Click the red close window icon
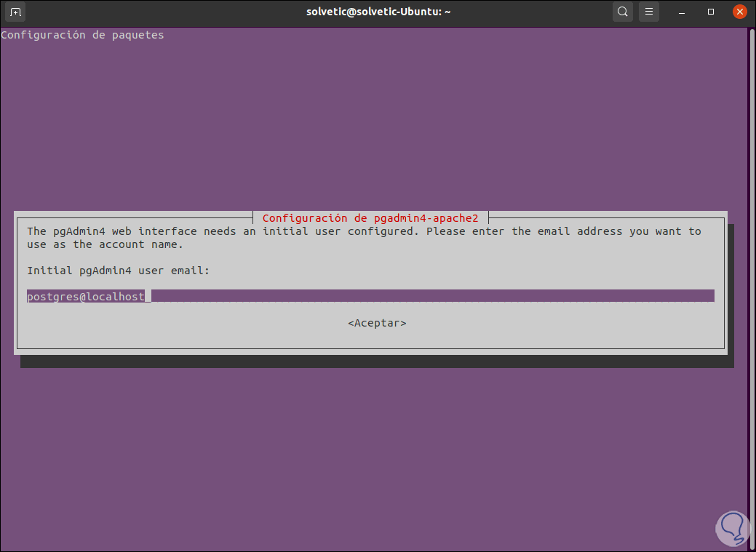The image size is (756, 552). click(x=739, y=12)
